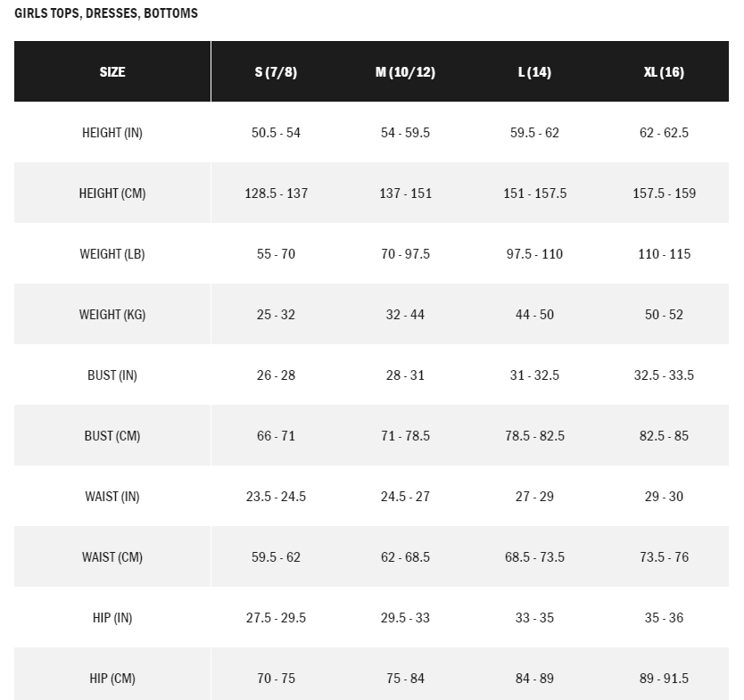Image resolution: width=744 pixels, height=700 pixels.
Task: Click the 70 - 97.5 weight cell
Action: (x=405, y=254)
